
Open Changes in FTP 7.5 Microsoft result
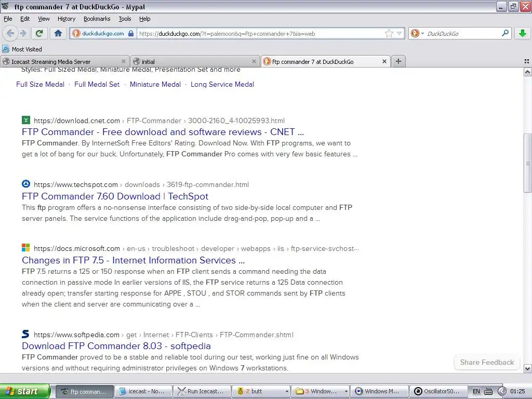(x=133, y=260)
